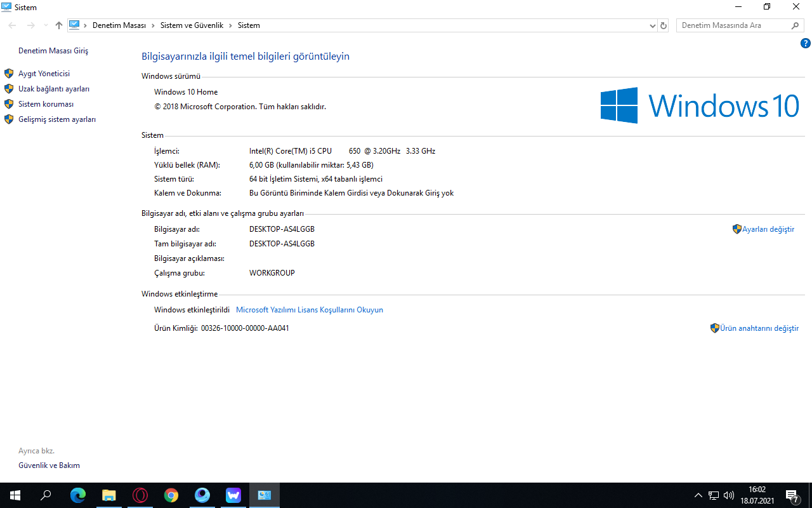Open the purple W app on taskbar
This screenshot has width=812, height=508.
(233, 495)
